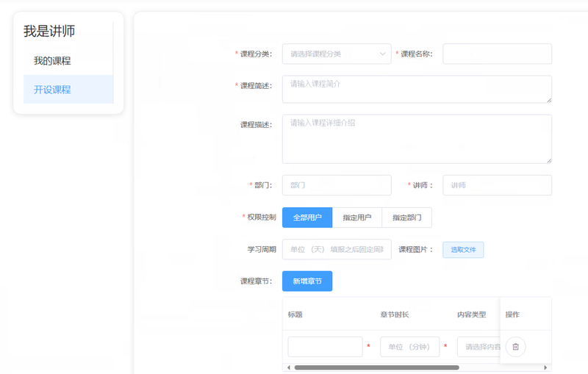Click the 章节时长 column header
Screen dimensions: 588x374
pyautogui.click(x=395, y=314)
